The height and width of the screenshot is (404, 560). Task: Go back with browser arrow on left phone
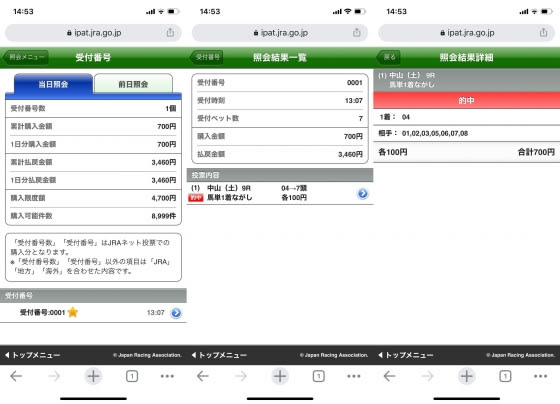click(16, 376)
